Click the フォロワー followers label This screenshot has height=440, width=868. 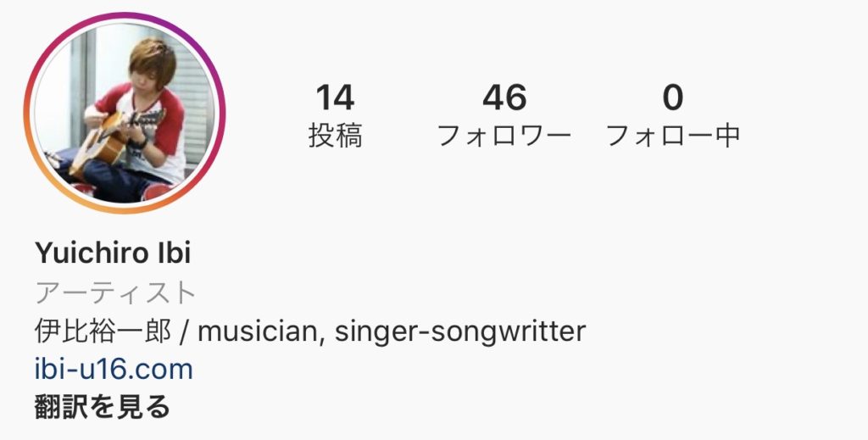click(504, 136)
